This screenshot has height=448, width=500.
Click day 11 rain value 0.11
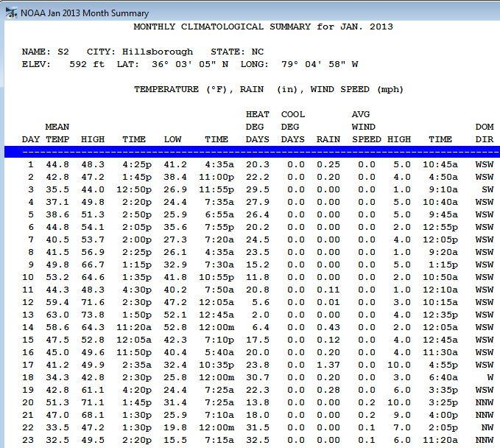tap(328, 290)
